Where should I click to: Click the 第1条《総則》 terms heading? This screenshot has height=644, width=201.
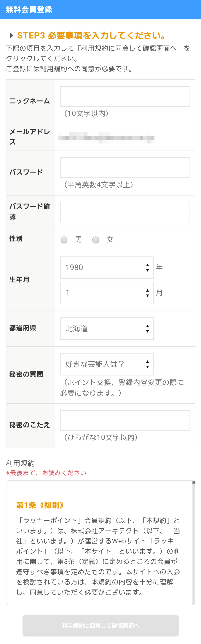pyautogui.click(x=40, y=505)
